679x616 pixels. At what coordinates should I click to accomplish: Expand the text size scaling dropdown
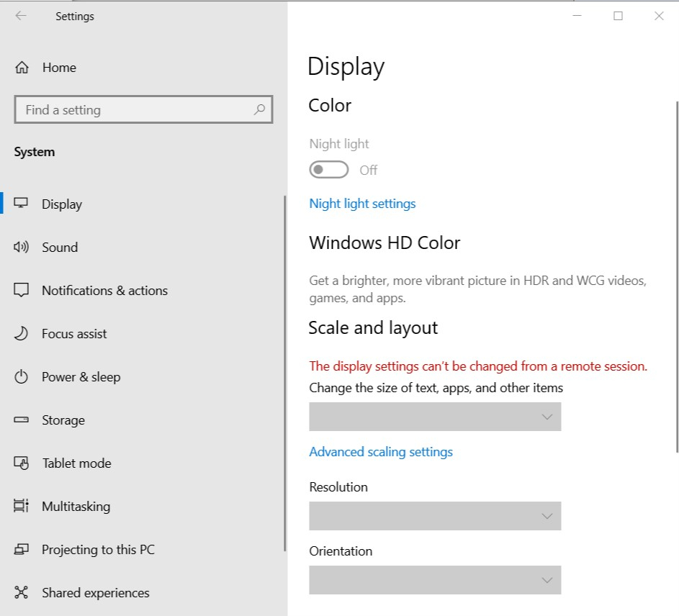click(x=435, y=417)
